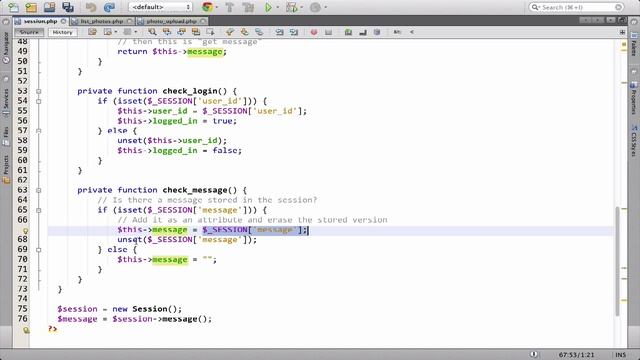Open the Navigator side panel

coord(6,48)
